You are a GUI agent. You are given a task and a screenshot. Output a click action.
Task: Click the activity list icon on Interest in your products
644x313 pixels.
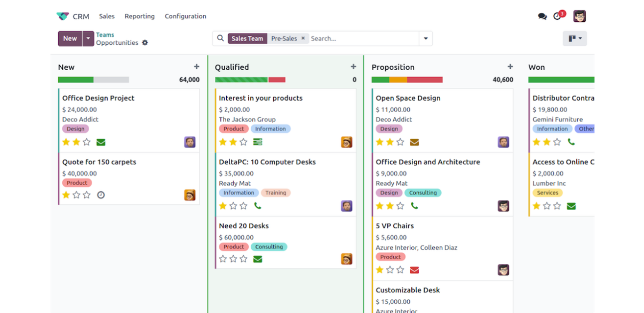tap(258, 142)
